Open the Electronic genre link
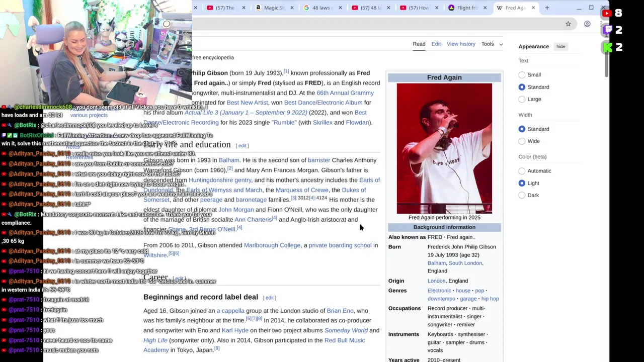The height and width of the screenshot is (362, 644). [439, 291]
